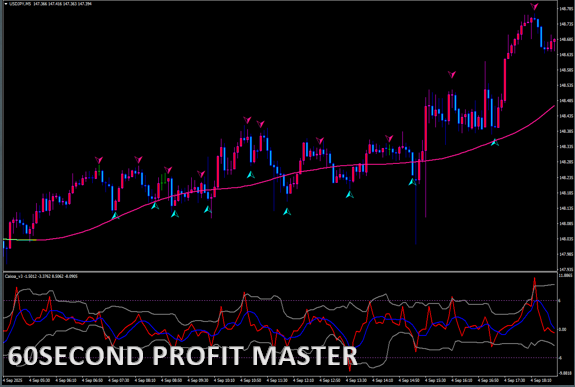Click the 0.00 level on indicator scale
Viewport: 575px width, 387px height.
(563, 329)
